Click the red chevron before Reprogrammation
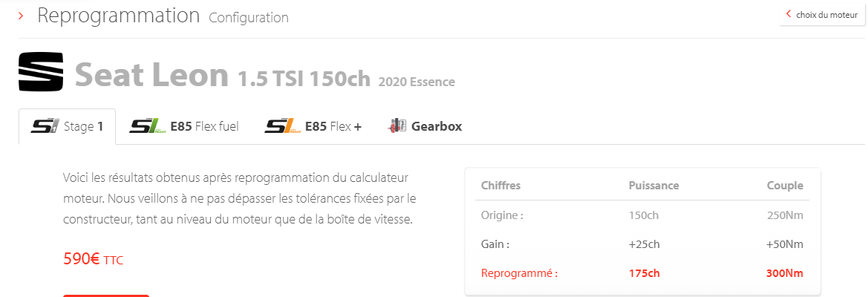The image size is (868, 297). pyautogui.click(x=21, y=16)
